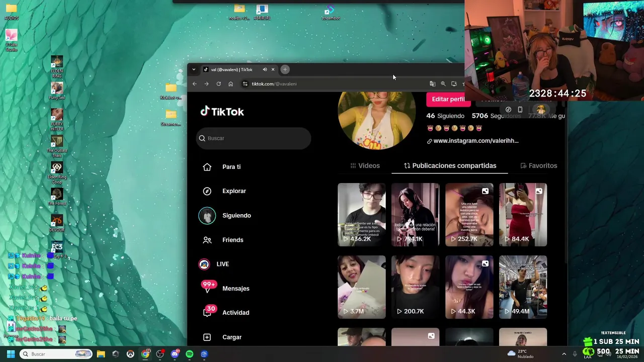Expand the tab search dropdown arrow

(194, 69)
